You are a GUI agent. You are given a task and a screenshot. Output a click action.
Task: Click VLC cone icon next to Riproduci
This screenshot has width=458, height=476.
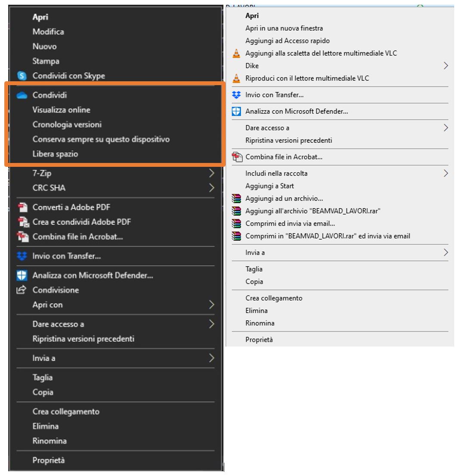coord(236,78)
